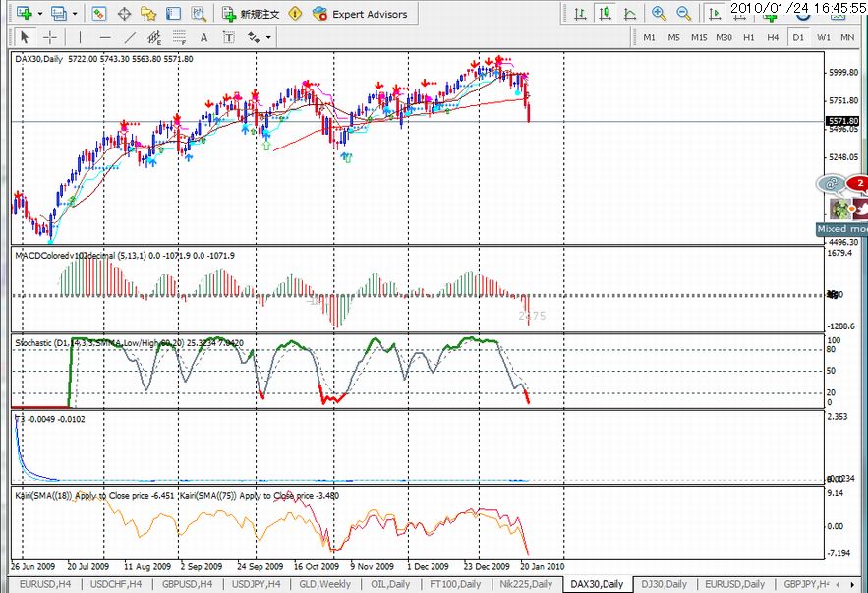Select the Trendline drawing tool
868x593 pixels.
pos(131,37)
